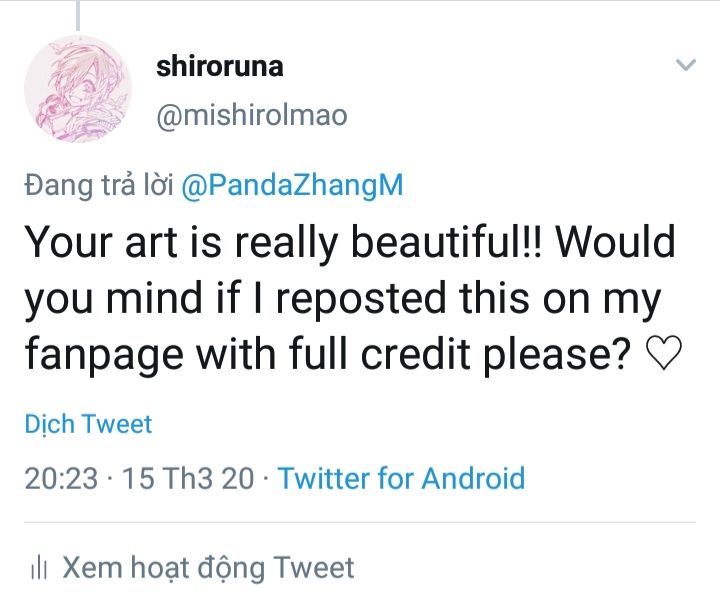Open Xem hoạt động Tweet
The image size is (720, 610).
(x=208, y=569)
